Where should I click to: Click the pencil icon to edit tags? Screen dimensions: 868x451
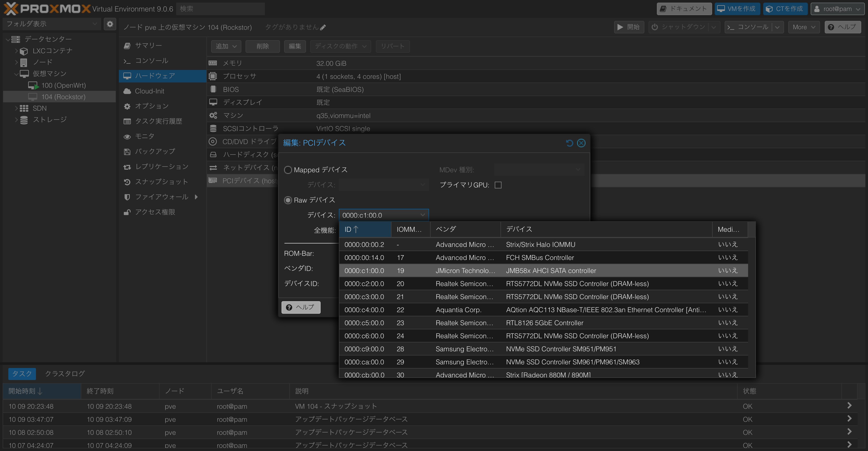point(323,28)
